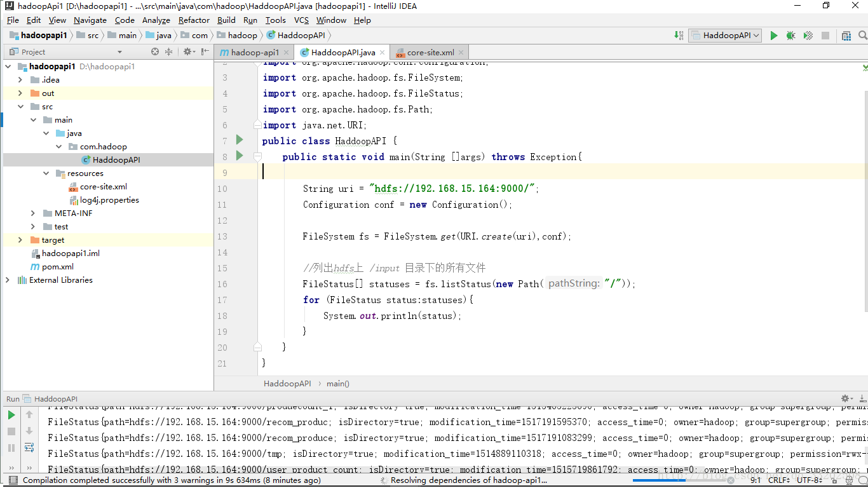Start debugging with the green bug icon
This screenshot has width=868, height=488.
pyautogui.click(x=790, y=36)
